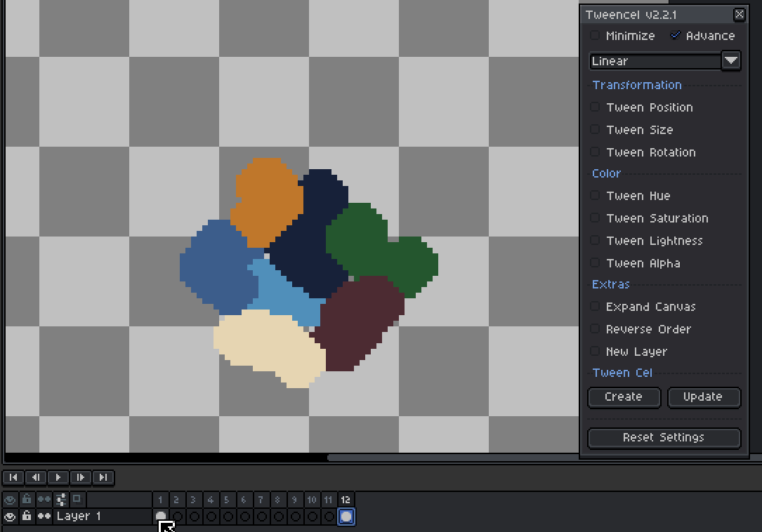Select frame 2 header in timeline

[177, 500]
